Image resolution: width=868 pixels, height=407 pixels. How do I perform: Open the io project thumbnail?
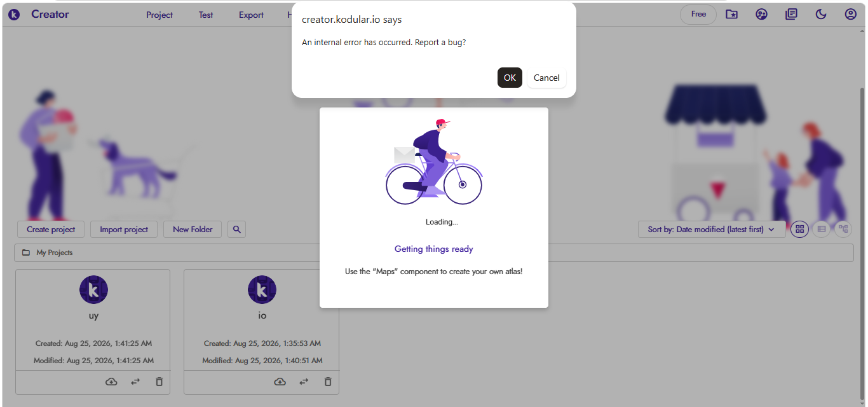pos(262,290)
